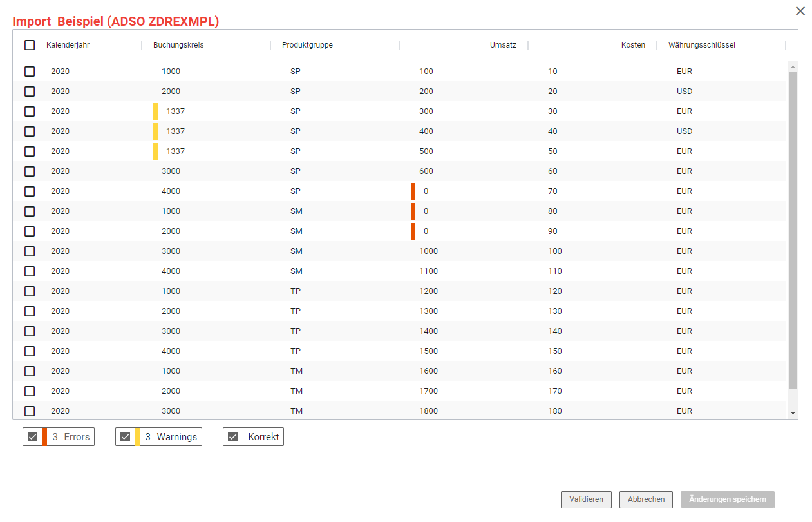Screen dimensions: 812x522
Task: Click the Produktgruppe column header
Action: click(x=307, y=45)
